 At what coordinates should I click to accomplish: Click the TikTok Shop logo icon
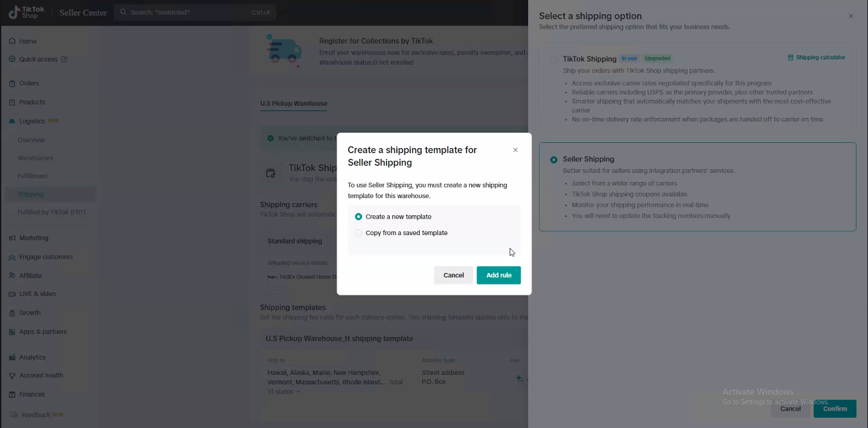pyautogui.click(x=14, y=12)
